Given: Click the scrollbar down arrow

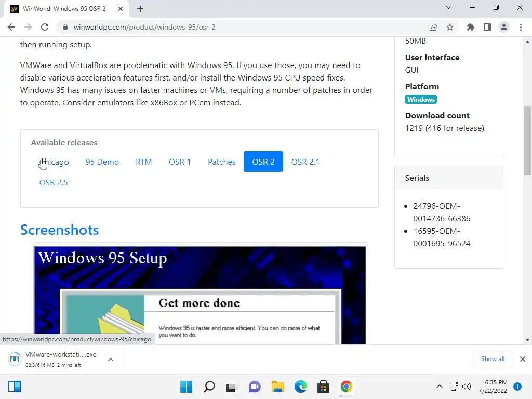Looking at the screenshot, I should click(527, 340).
